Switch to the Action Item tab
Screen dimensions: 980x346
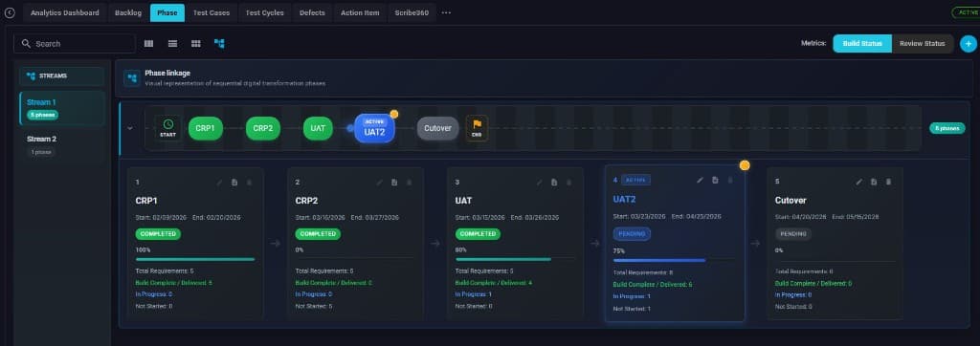[x=360, y=12]
